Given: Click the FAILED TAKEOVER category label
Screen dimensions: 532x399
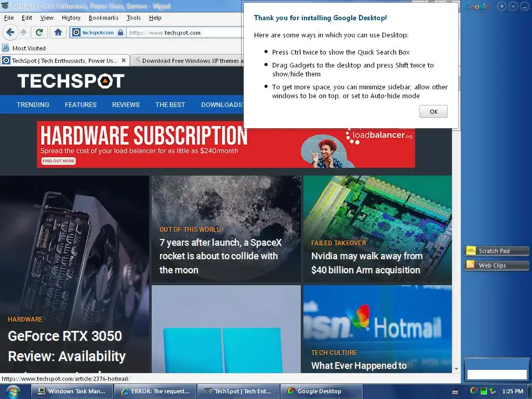Looking at the screenshot, I should (339, 243).
